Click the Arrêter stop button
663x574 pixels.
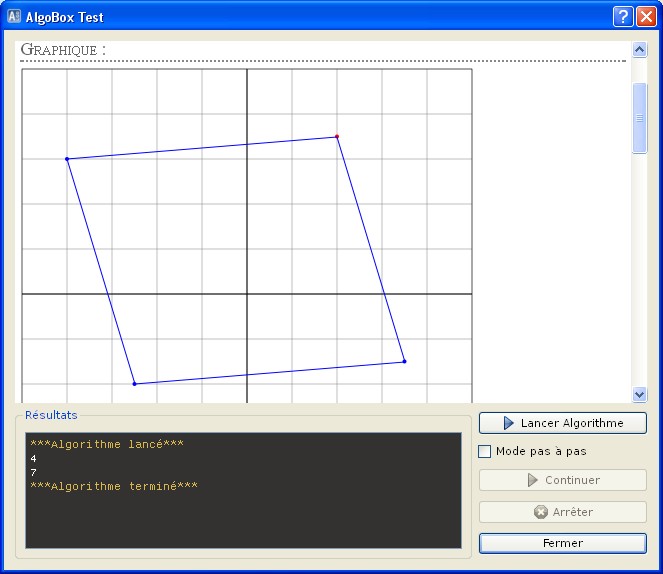[x=562, y=512]
